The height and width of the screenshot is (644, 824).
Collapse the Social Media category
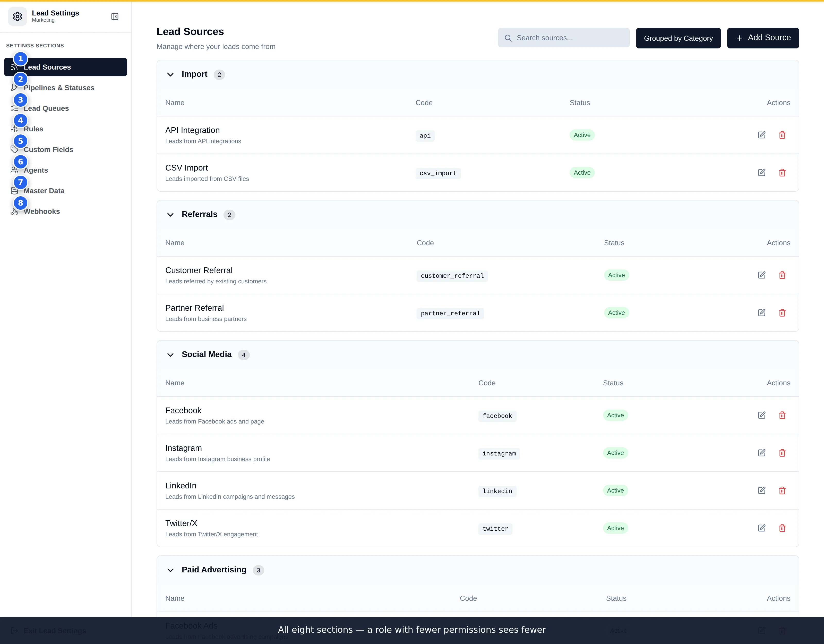170,355
